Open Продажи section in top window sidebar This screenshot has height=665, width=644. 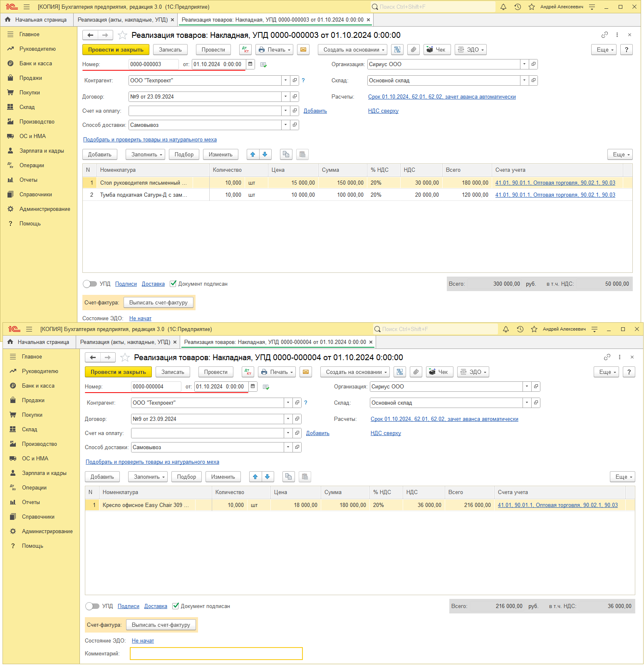31,78
